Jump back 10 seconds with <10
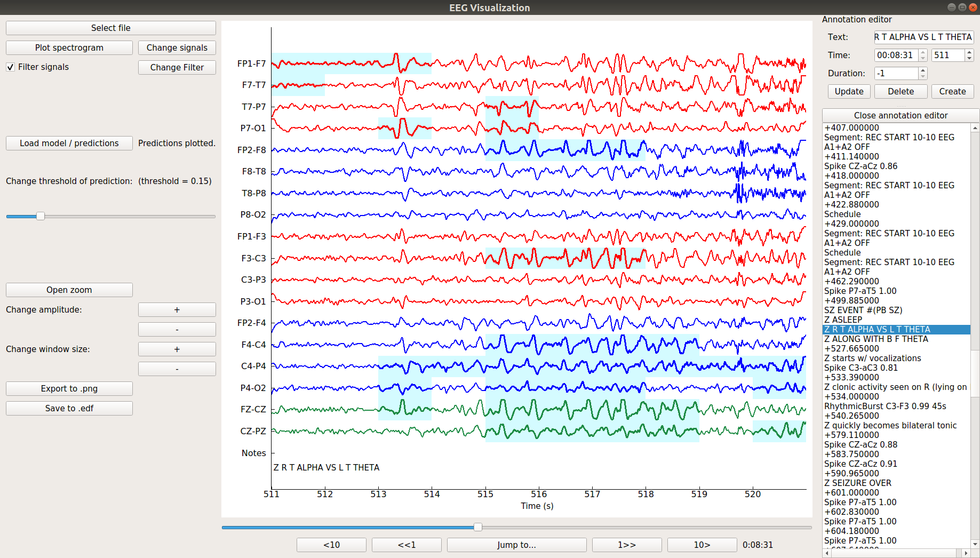 pos(331,545)
